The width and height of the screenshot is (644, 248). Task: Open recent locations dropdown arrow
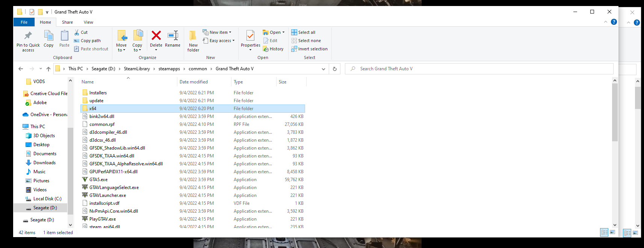[x=41, y=69]
